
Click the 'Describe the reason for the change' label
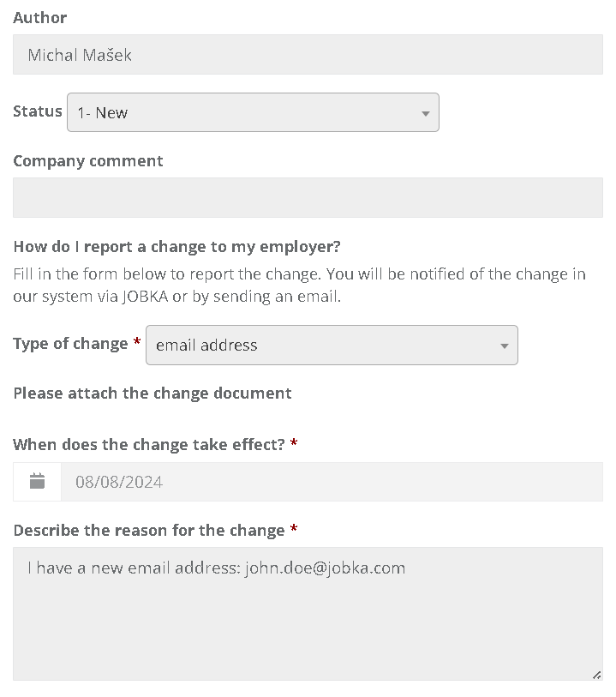[149, 531]
